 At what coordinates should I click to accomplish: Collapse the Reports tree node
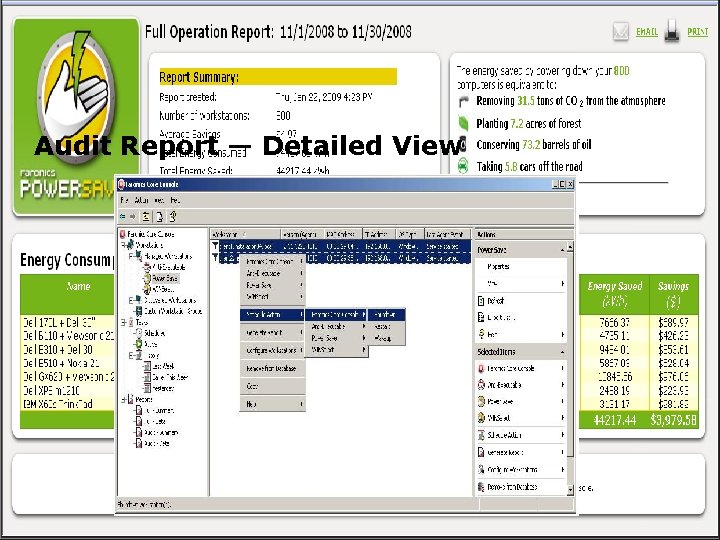(124, 399)
